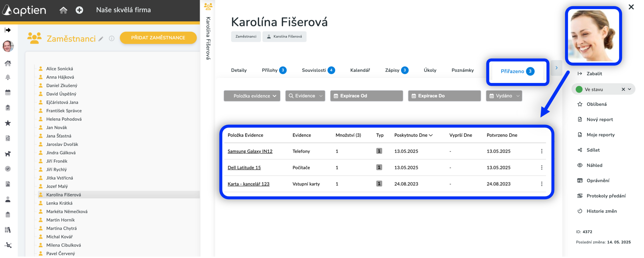Click Zabalit to collapse panel
The width and height of the screenshot is (644, 258).
point(590,73)
